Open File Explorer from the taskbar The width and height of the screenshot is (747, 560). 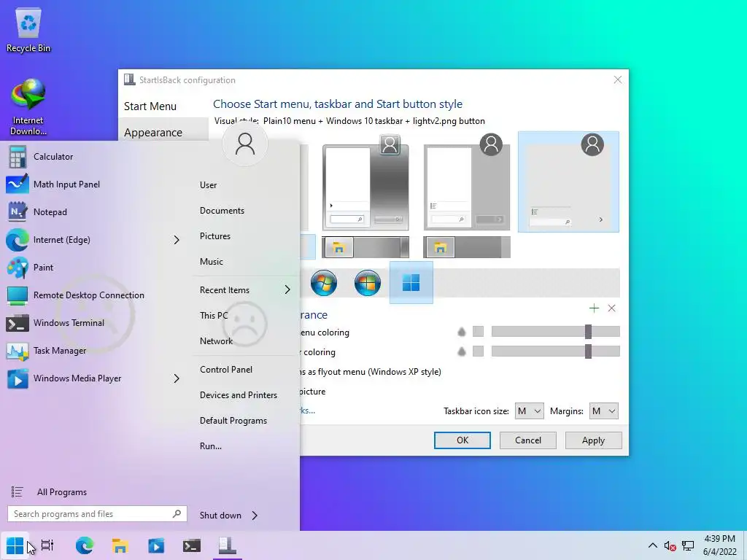[120, 545]
